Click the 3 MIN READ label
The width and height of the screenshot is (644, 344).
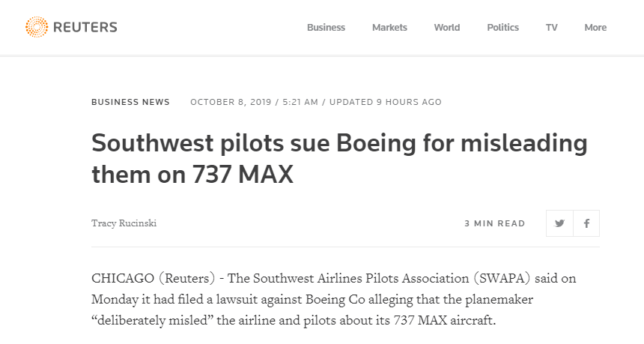pos(495,223)
